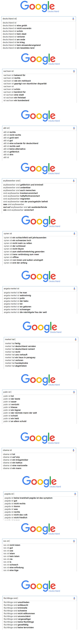Image resolution: width=83 pixels, height=644 pixels.
Task: Pick suggestion 'syrien ist ein schwarzes loch'
Action: coord(17,240)
